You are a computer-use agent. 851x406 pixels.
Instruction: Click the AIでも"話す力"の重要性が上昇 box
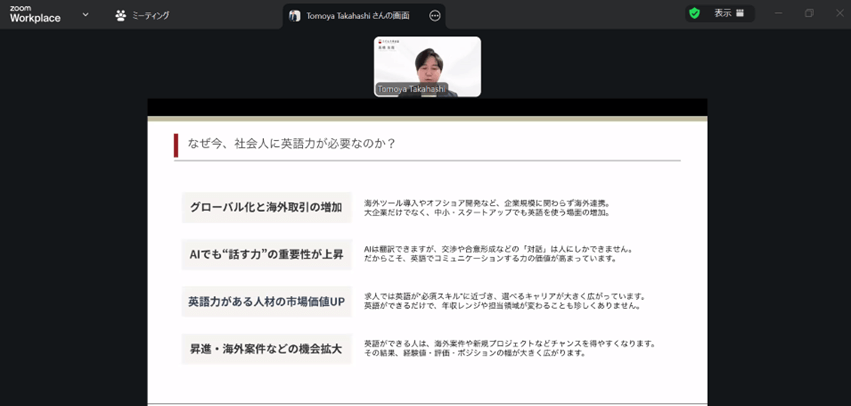[x=266, y=254]
